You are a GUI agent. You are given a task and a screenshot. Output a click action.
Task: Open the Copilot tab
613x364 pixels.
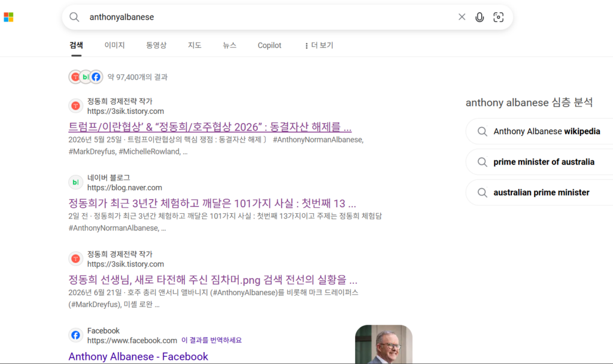pyautogui.click(x=269, y=45)
